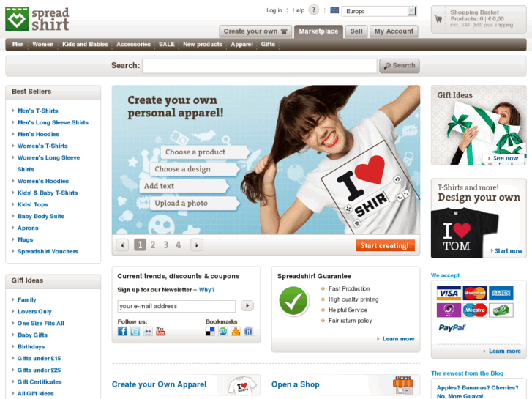Click the newsletter e-mail address field

(x=176, y=306)
